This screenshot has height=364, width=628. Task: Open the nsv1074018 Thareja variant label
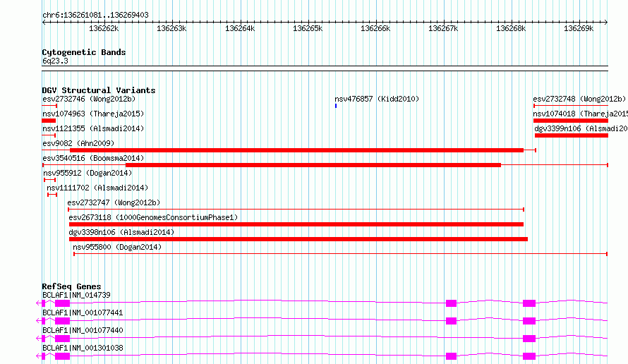tap(580, 114)
